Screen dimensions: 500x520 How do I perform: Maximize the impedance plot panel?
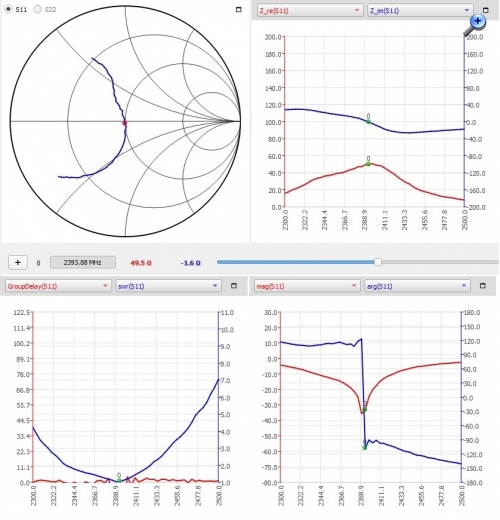click(486, 10)
